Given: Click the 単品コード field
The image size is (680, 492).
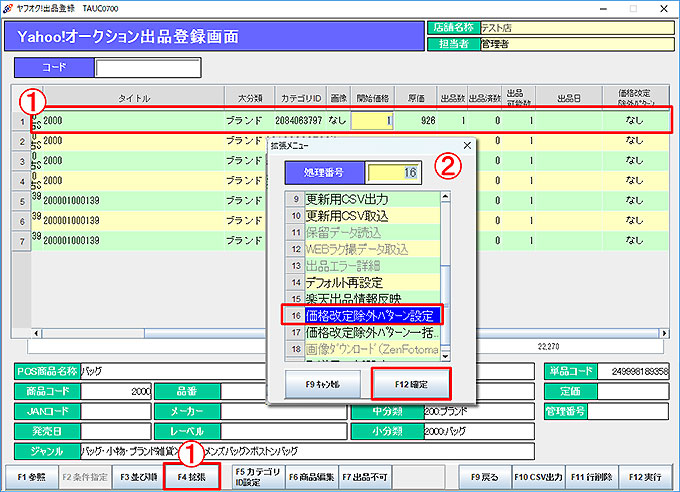Looking at the screenshot, I should coord(633,371).
